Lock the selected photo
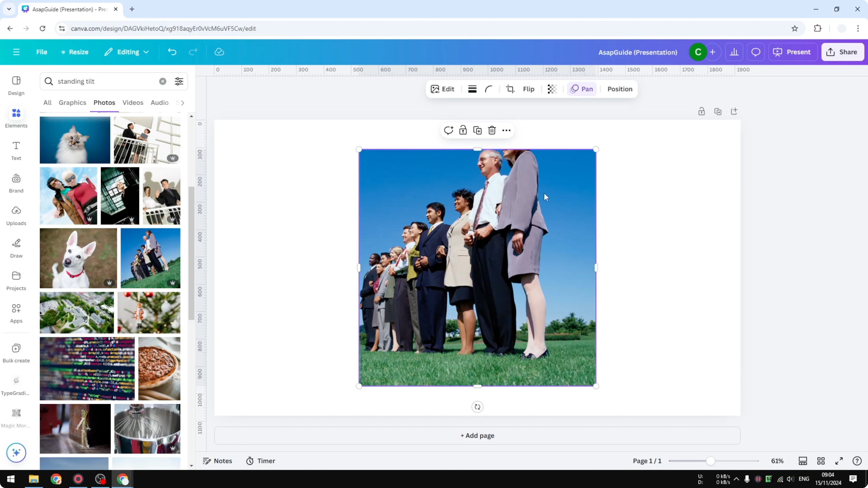Viewport: 868px width, 488px height. click(x=463, y=130)
